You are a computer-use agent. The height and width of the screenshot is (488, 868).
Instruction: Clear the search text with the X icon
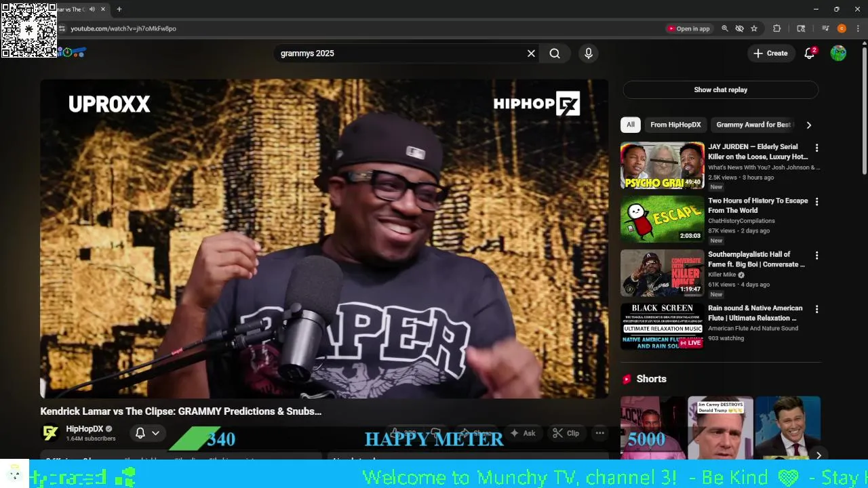point(531,54)
